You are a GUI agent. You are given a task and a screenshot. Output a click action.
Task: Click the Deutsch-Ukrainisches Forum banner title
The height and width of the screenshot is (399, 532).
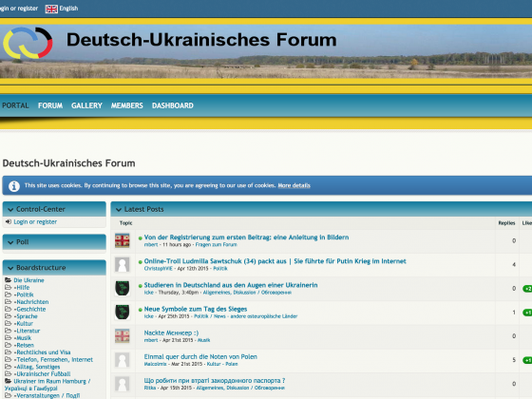pos(201,40)
